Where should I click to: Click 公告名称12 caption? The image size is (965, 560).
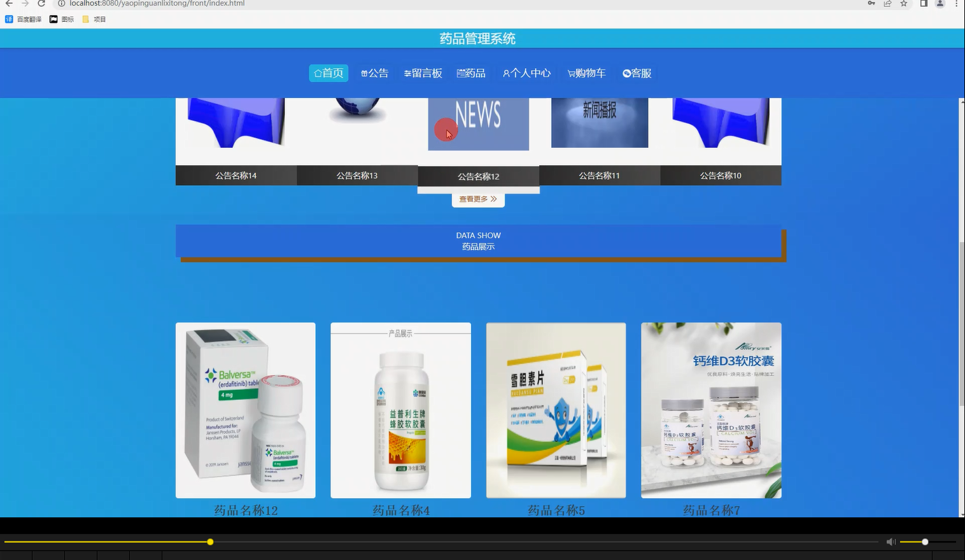[x=479, y=176]
